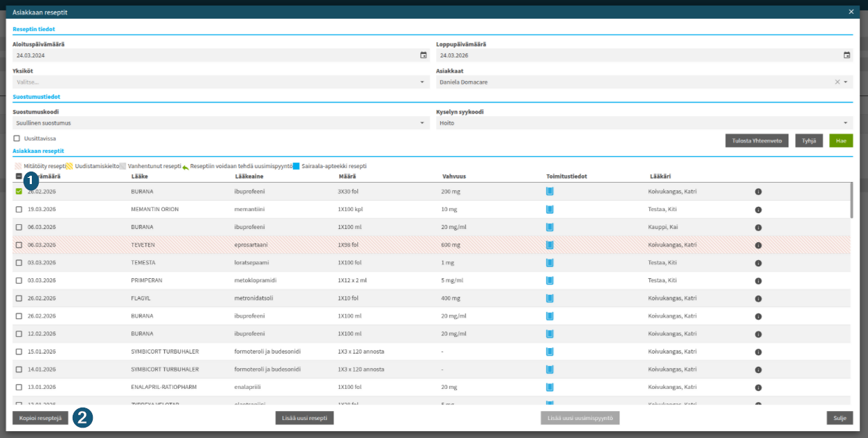Show info for BURANA by Kauppi, Kai
Viewport: 868px width, 438px height.
(758, 227)
